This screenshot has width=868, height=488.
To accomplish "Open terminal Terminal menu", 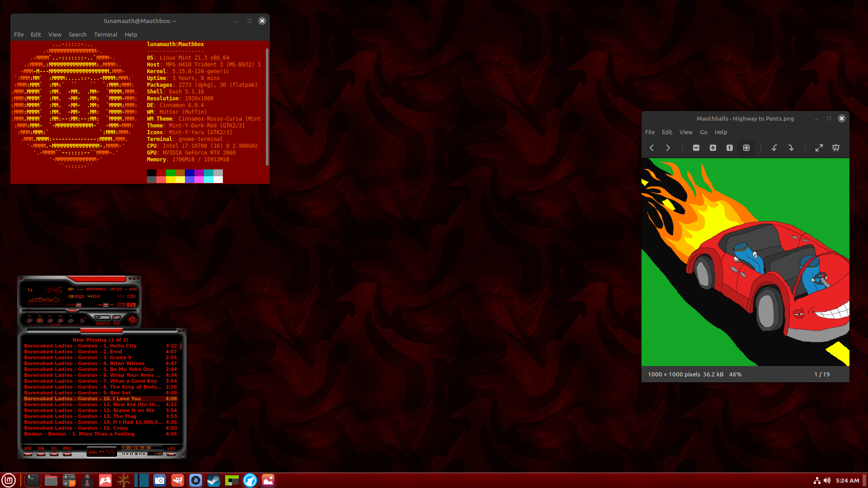I will pos(105,34).
